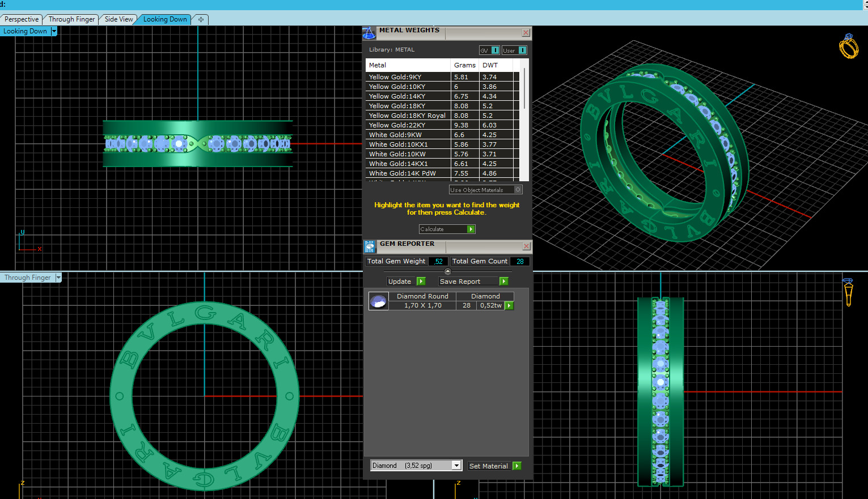The image size is (868, 499).
Task: Click the 0,52tw weight cell
Action: pos(491,305)
